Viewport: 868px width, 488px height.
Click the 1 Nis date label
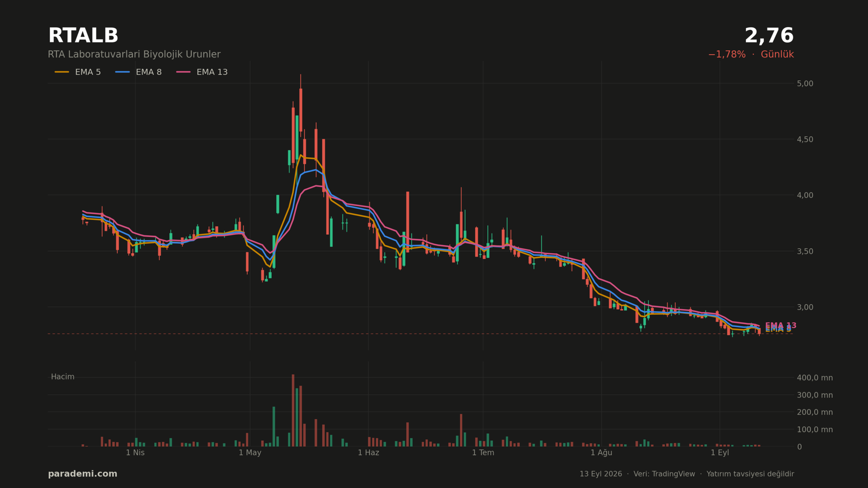tap(135, 453)
